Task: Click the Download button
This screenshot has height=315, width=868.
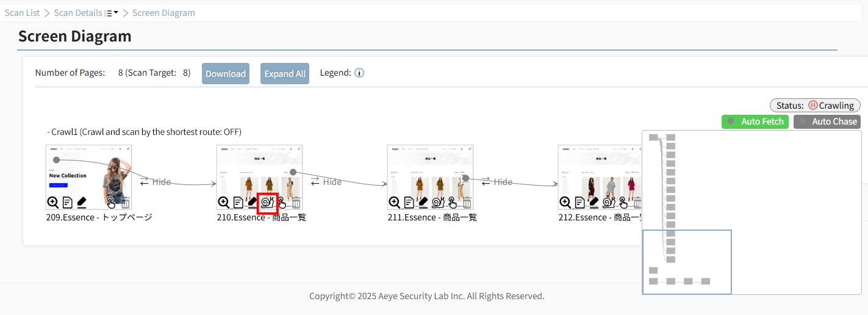Action: pyautogui.click(x=226, y=74)
